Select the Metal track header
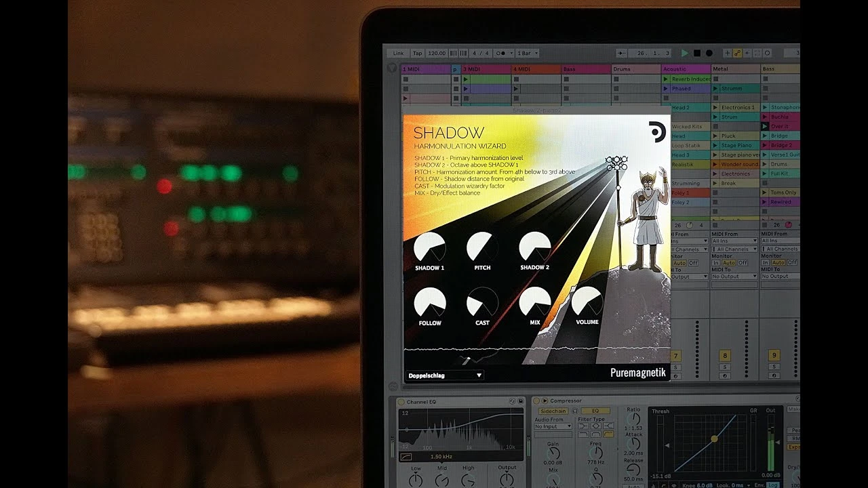 coord(735,69)
